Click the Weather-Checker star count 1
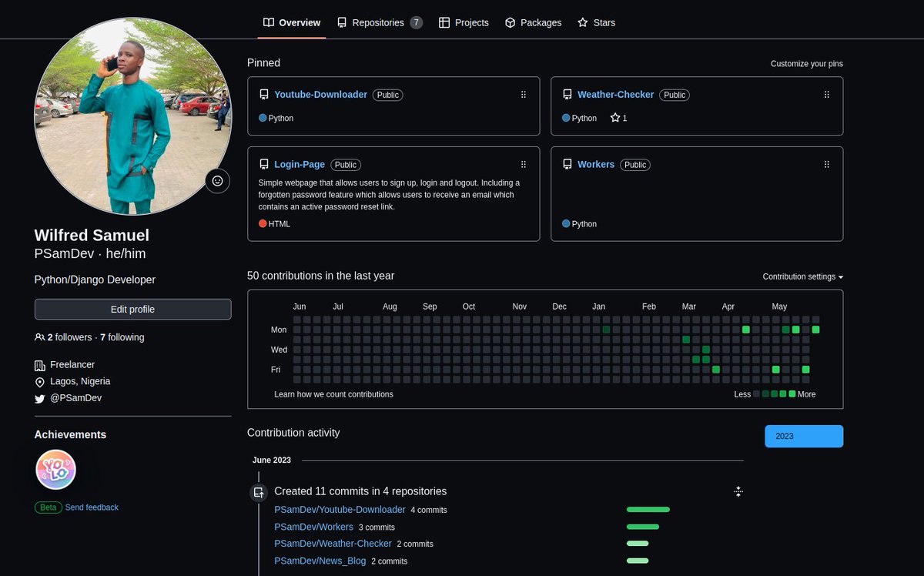Viewport: 924px width, 576px height. 624,118
